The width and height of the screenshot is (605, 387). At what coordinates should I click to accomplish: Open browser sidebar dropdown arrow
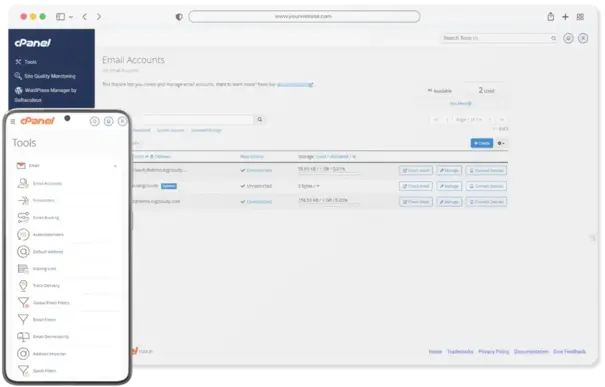[x=71, y=17]
